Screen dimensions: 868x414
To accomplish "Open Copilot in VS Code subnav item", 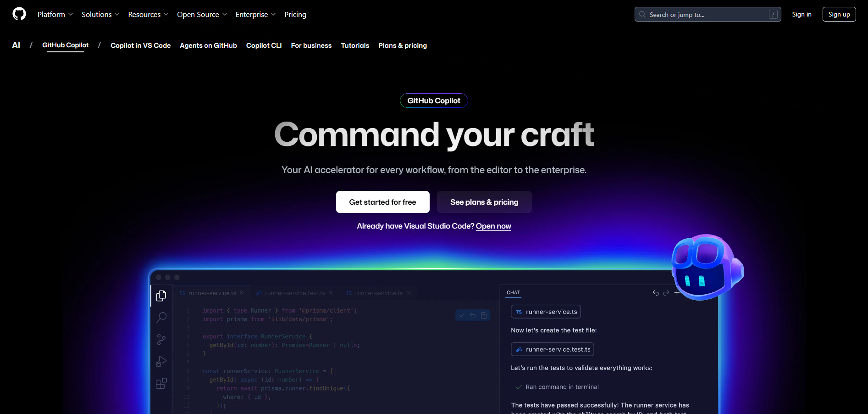I will tap(140, 45).
